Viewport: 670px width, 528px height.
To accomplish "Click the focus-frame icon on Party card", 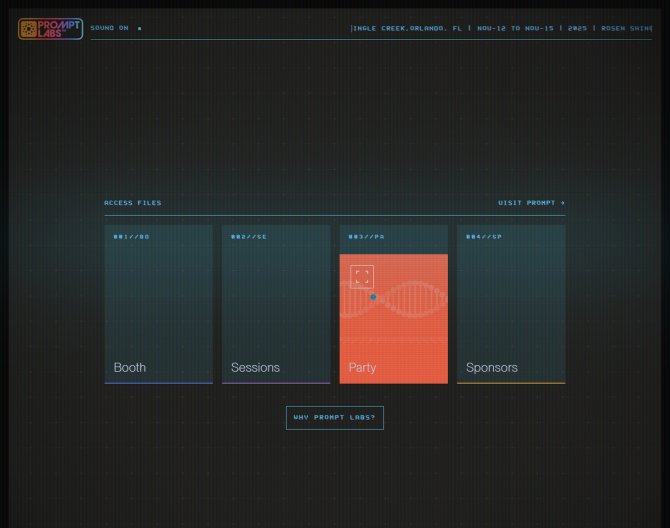I will click(x=362, y=276).
